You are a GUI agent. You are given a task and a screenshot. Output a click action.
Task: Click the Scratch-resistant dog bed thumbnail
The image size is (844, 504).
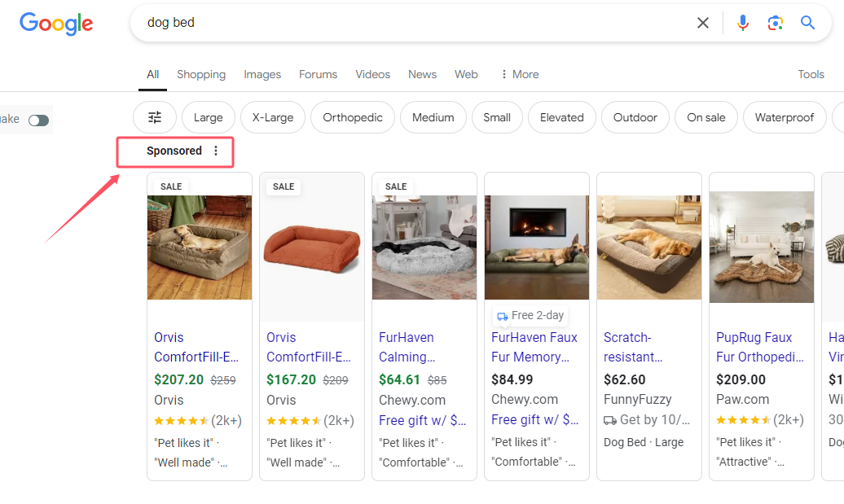coord(649,248)
